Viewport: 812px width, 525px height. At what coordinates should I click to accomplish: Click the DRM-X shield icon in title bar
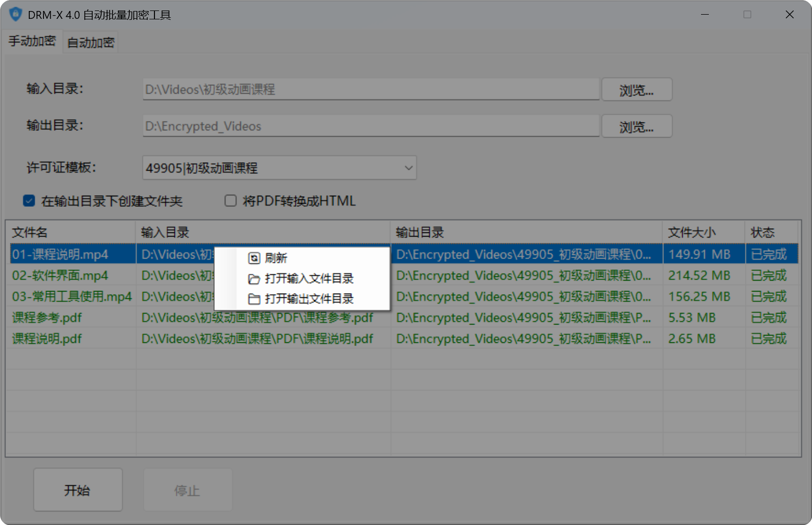[16, 15]
